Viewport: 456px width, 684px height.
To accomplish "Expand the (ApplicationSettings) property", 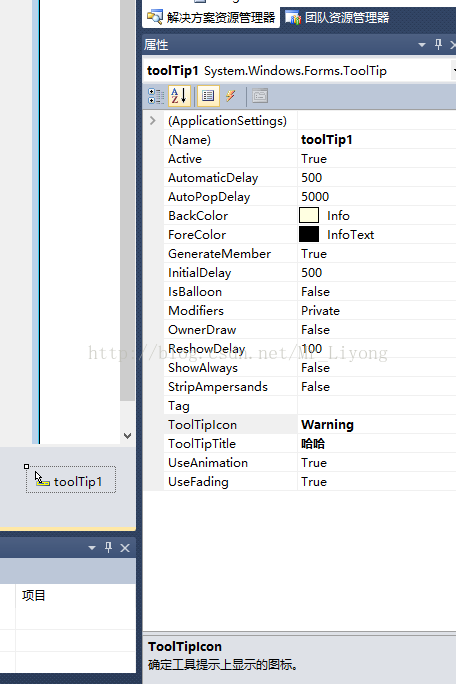I will (152, 120).
